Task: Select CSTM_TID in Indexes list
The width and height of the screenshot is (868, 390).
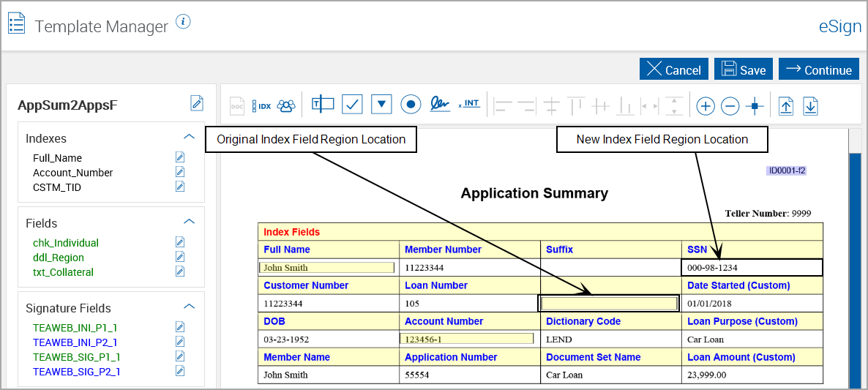Action: [57, 187]
